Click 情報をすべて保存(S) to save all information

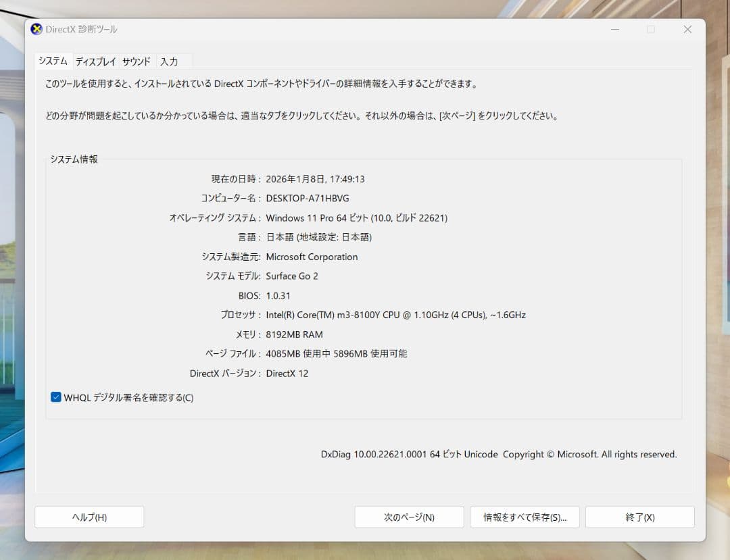(525, 517)
